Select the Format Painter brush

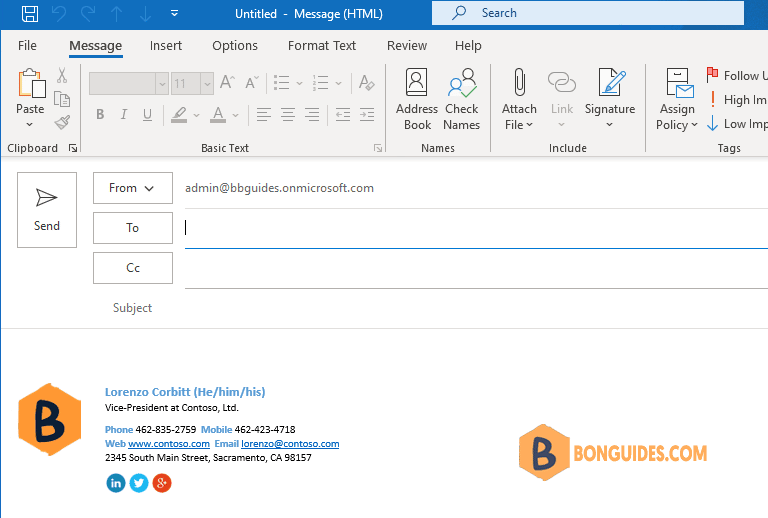[x=62, y=122]
